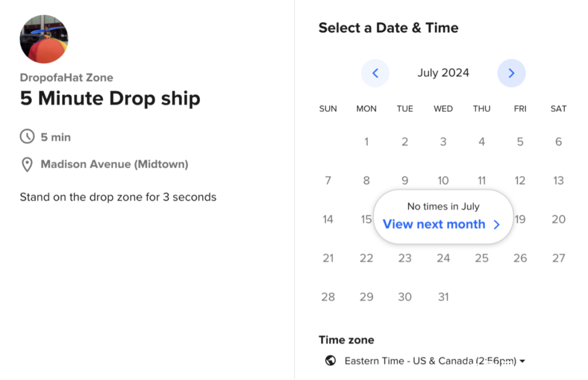Click the DropofaHat Zone profile avatar
This screenshot has width=588, height=380.
pyautogui.click(x=44, y=39)
